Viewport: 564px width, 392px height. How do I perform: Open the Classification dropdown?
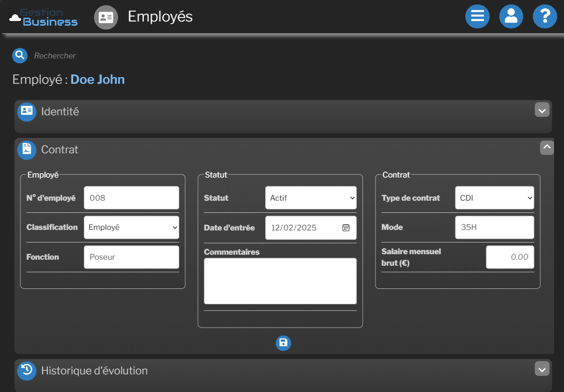pyautogui.click(x=131, y=227)
